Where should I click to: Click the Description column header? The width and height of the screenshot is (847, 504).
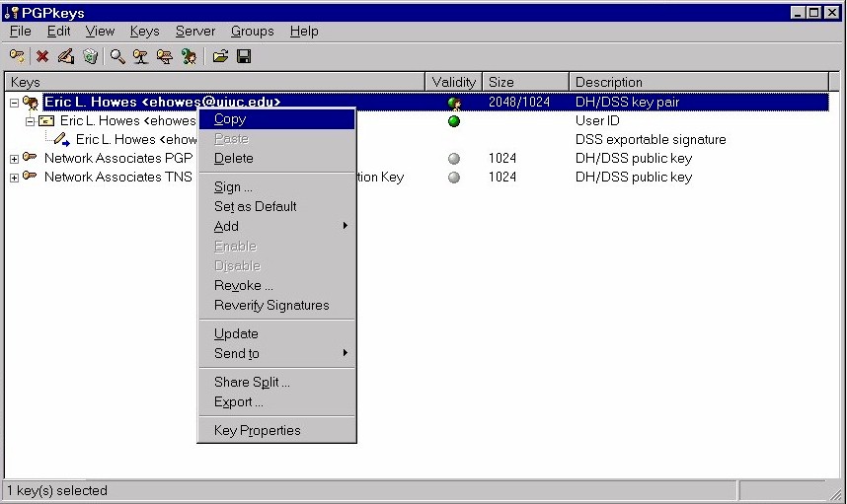point(699,82)
